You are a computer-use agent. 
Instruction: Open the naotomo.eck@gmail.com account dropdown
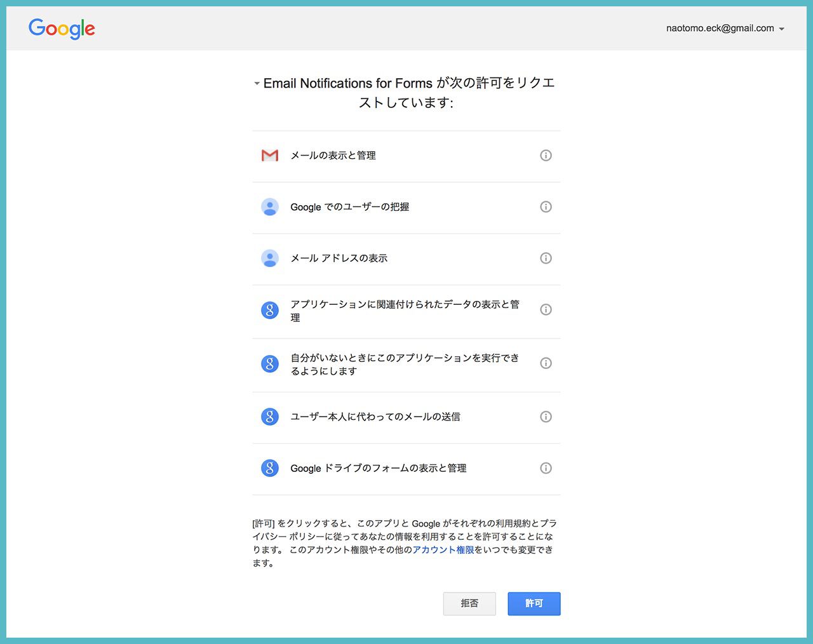(725, 28)
